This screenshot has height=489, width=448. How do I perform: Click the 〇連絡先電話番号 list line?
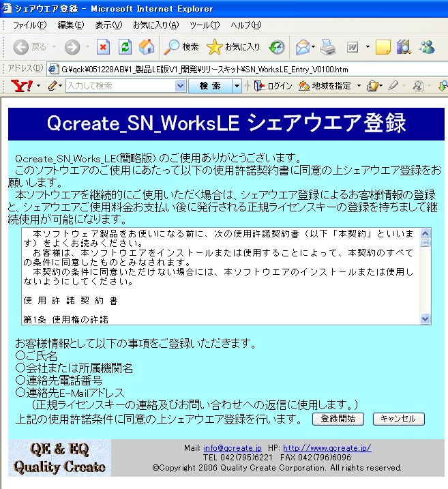pyautogui.click(x=59, y=381)
